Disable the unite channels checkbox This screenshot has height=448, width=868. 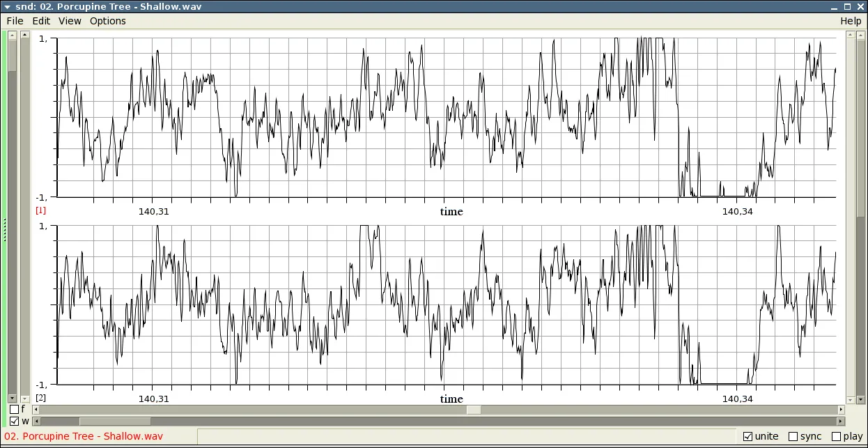click(x=748, y=437)
